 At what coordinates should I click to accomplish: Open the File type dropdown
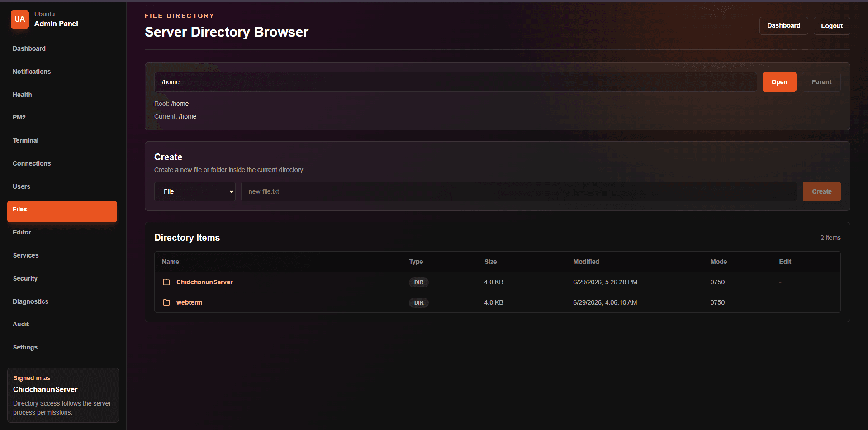[195, 191]
